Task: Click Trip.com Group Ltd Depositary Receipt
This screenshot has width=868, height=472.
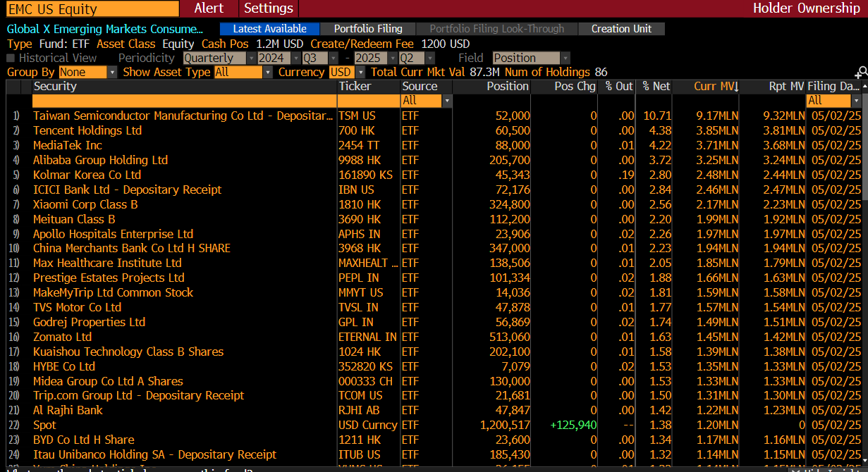Action: click(x=138, y=395)
